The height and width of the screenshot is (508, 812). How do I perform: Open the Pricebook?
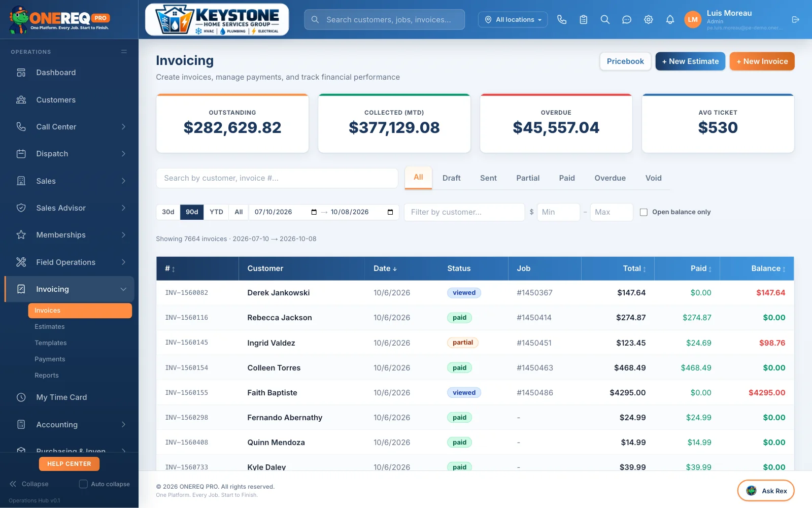(x=625, y=61)
